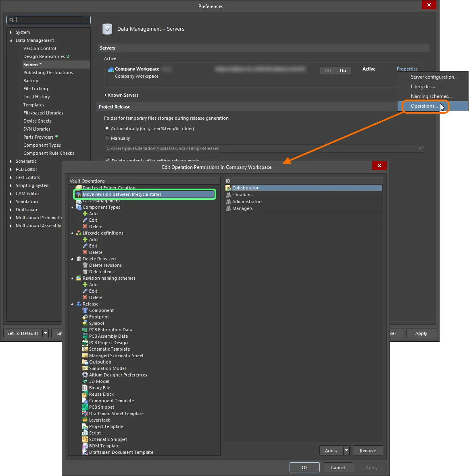
Task: Click the Managers group icon
Action: pos(228,208)
